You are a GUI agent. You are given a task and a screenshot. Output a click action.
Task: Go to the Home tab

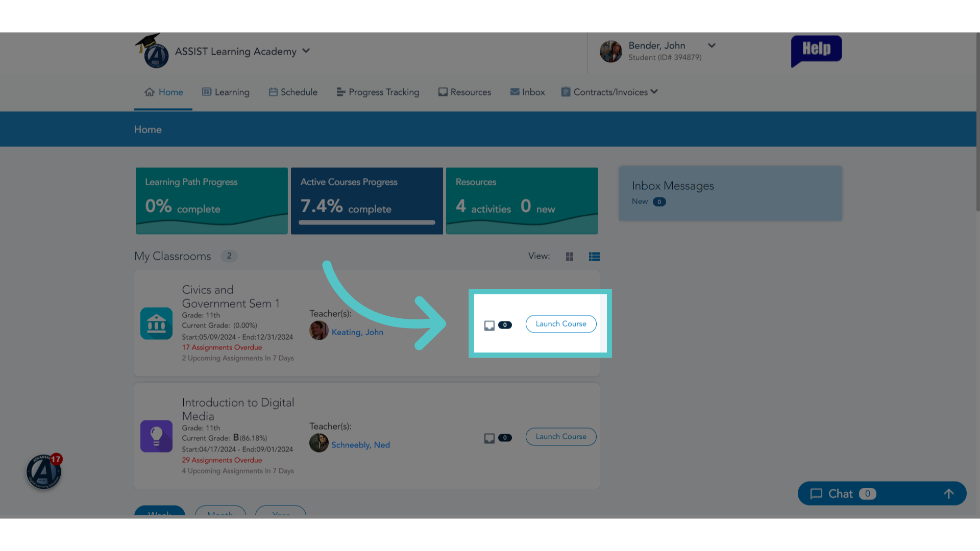[163, 92]
